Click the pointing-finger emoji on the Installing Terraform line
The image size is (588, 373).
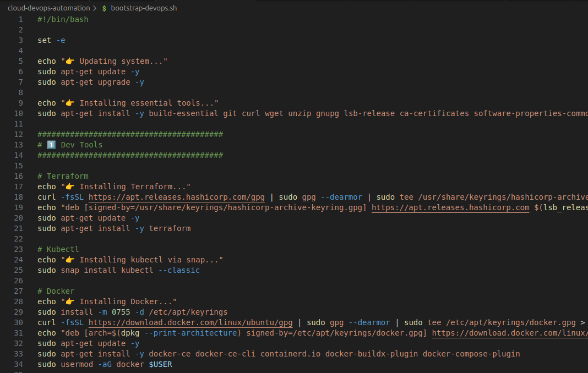69,186
